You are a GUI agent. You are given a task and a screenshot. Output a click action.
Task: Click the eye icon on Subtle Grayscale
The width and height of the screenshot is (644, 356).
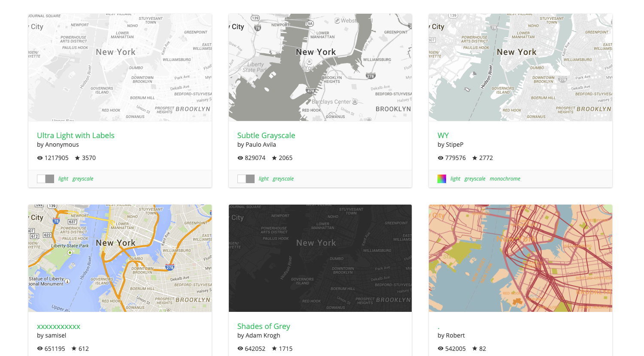click(x=240, y=158)
